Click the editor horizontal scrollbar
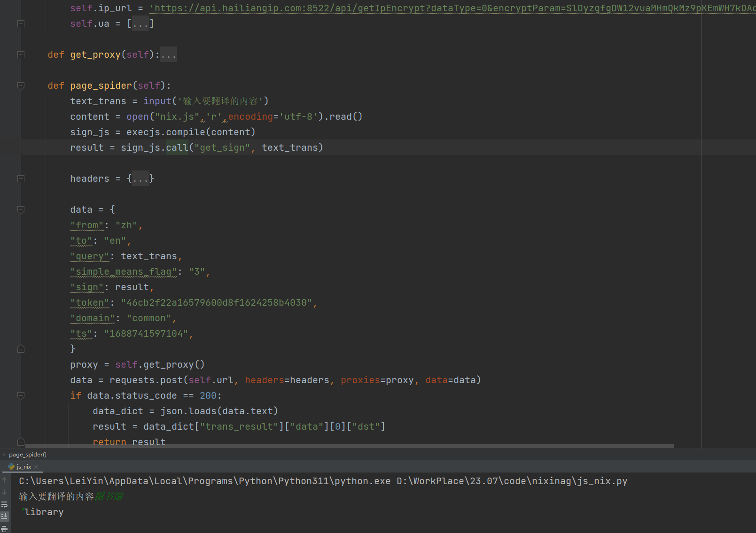 (x=350, y=446)
